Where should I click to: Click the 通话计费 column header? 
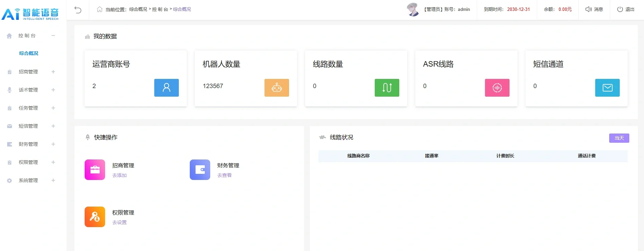587,156
